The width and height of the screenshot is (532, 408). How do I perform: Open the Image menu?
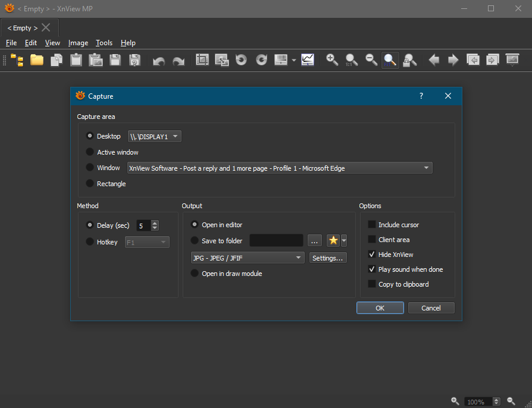click(x=78, y=43)
